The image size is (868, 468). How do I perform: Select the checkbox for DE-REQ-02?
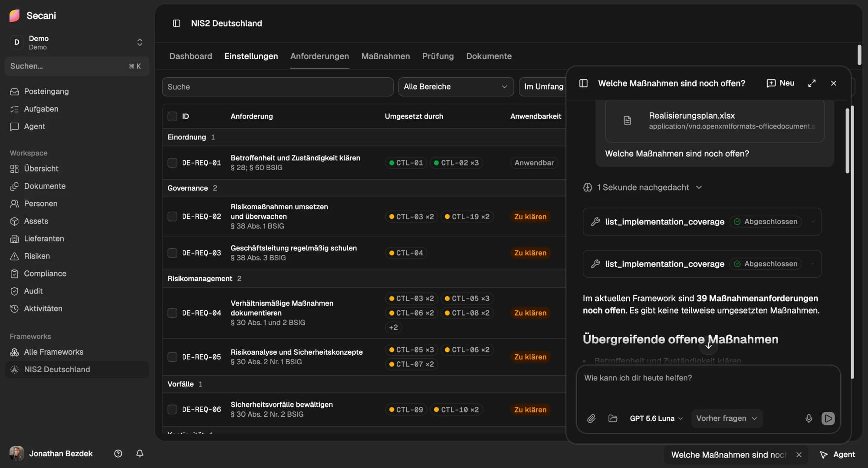coord(172,216)
